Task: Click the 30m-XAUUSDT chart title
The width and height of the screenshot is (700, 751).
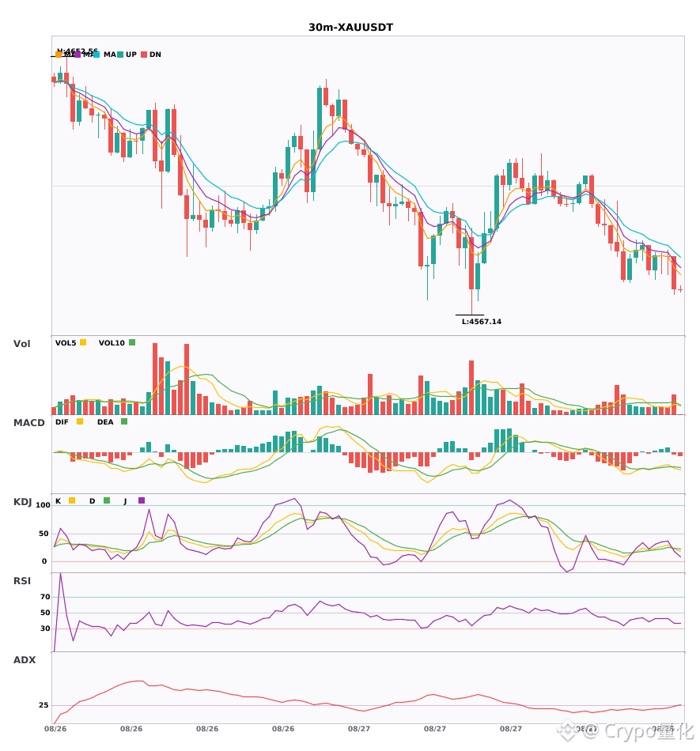Action: point(350,28)
